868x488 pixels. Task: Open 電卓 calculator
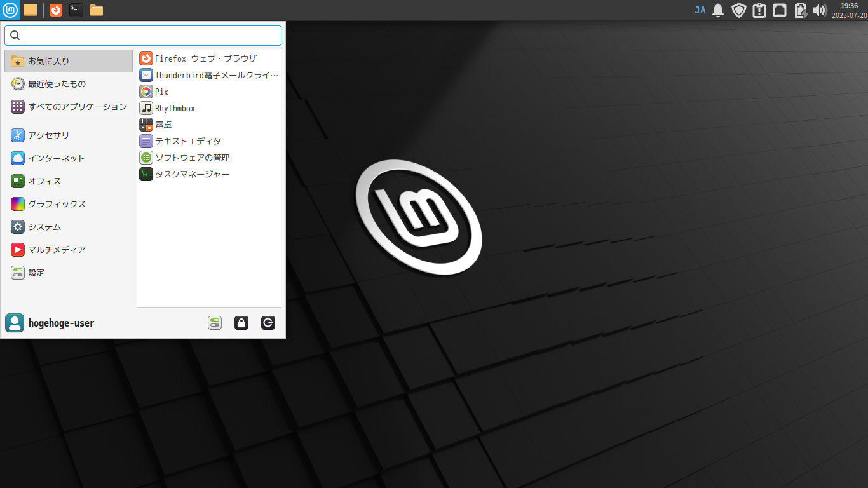[209, 125]
